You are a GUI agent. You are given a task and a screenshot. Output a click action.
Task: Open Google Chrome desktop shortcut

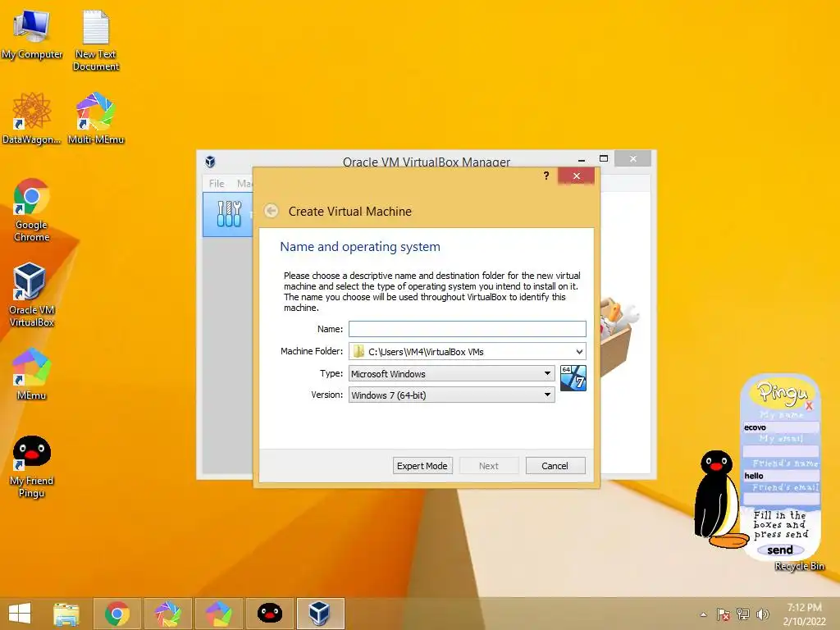pos(32,209)
